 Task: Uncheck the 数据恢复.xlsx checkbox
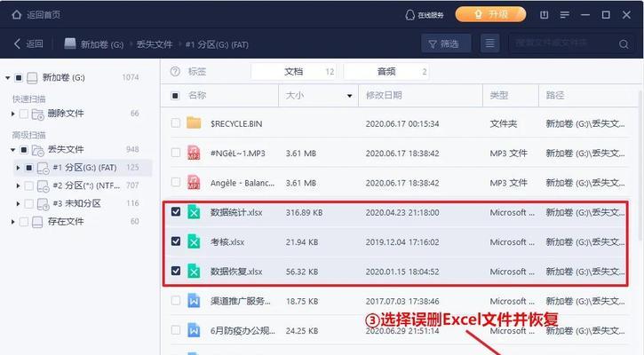coord(176,271)
